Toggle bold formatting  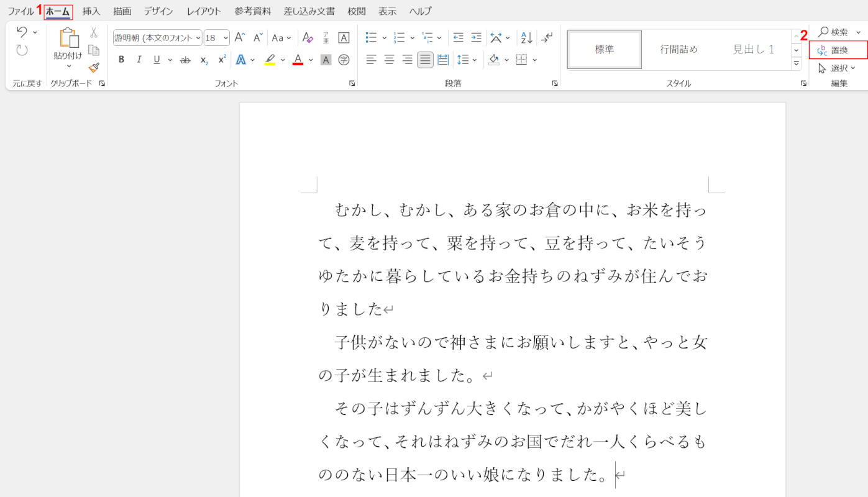pos(122,60)
